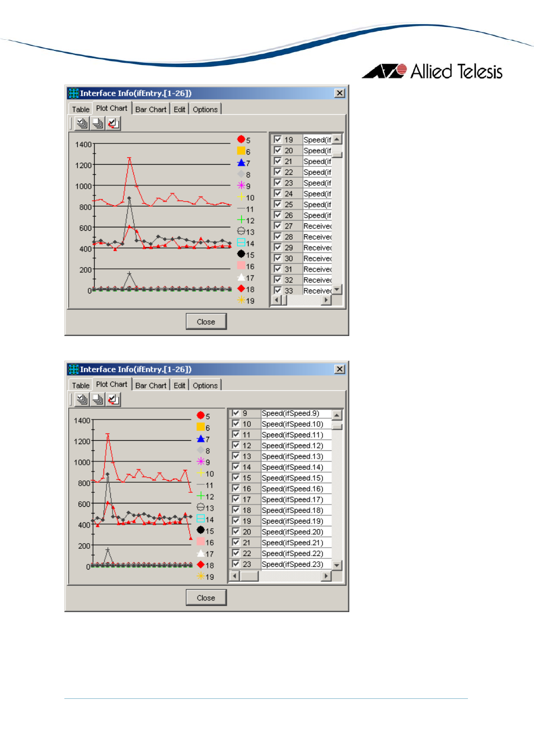The width and height of the screenshot is (534, 756).
Task: Uncheck row 27 Received checkbox in upper list
Action: click(278, 226)
